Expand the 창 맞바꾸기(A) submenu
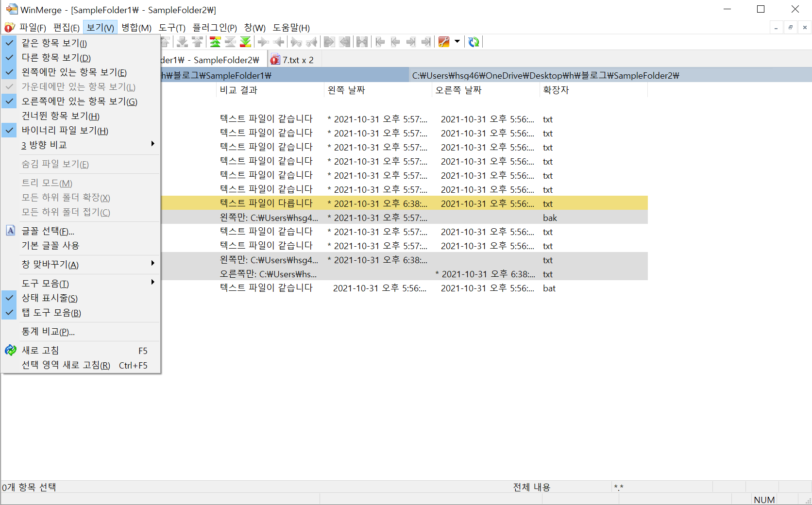Screen dimensions: 812x505 click(x=81, y=265)
